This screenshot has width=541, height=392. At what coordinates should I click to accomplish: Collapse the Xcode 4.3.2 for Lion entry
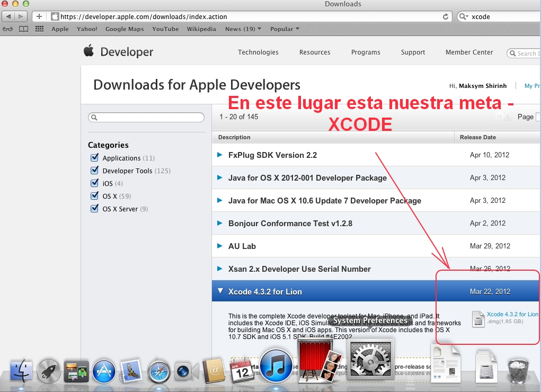tap(220, 291)
